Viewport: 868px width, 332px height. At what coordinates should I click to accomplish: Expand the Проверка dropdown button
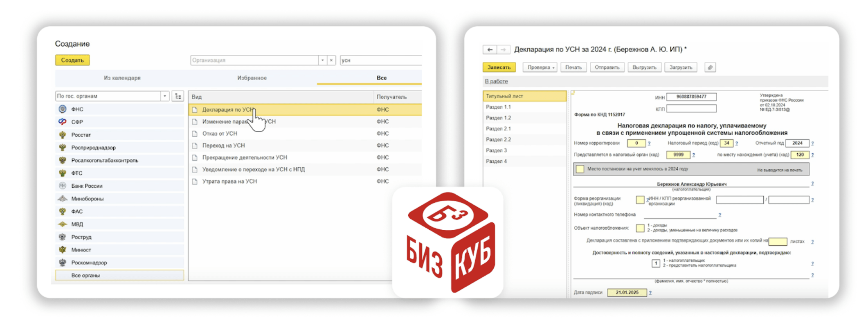coord(540,67)
